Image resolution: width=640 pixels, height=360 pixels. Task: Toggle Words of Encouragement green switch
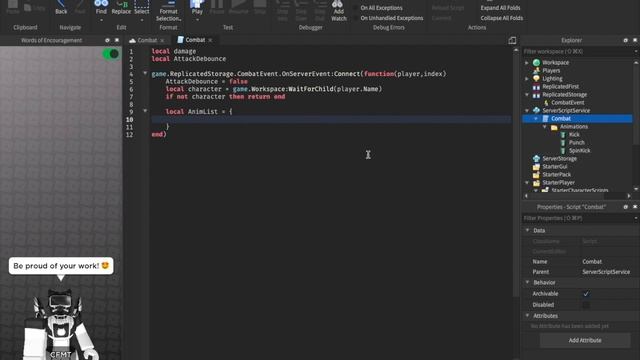coord(111,54)
